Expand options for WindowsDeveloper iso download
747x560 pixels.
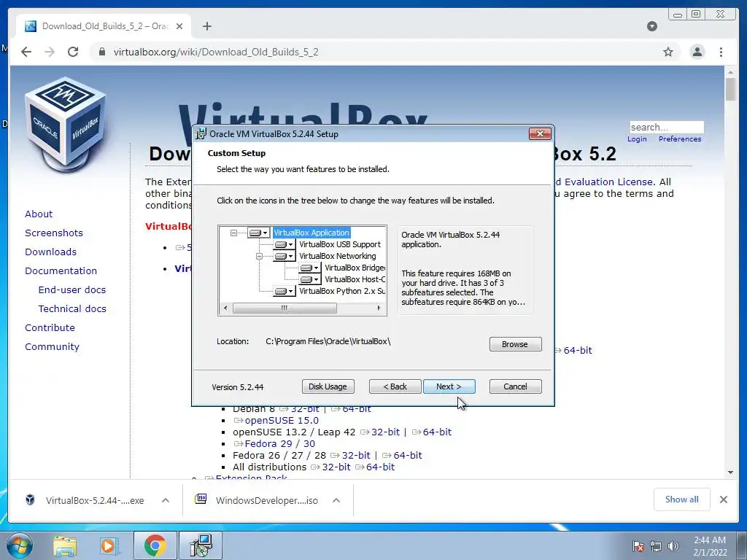[336, 500]
